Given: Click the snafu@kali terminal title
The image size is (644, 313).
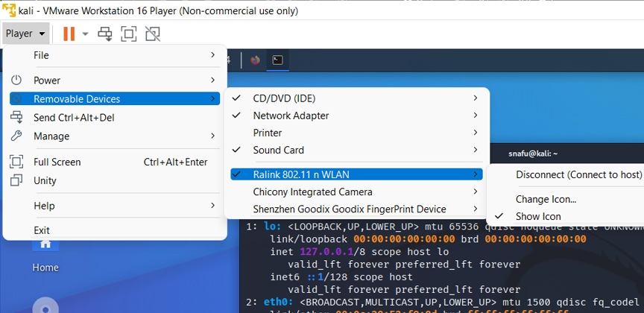Looking at the screenshot, I should pyautogui.click(x=533, y=154).
